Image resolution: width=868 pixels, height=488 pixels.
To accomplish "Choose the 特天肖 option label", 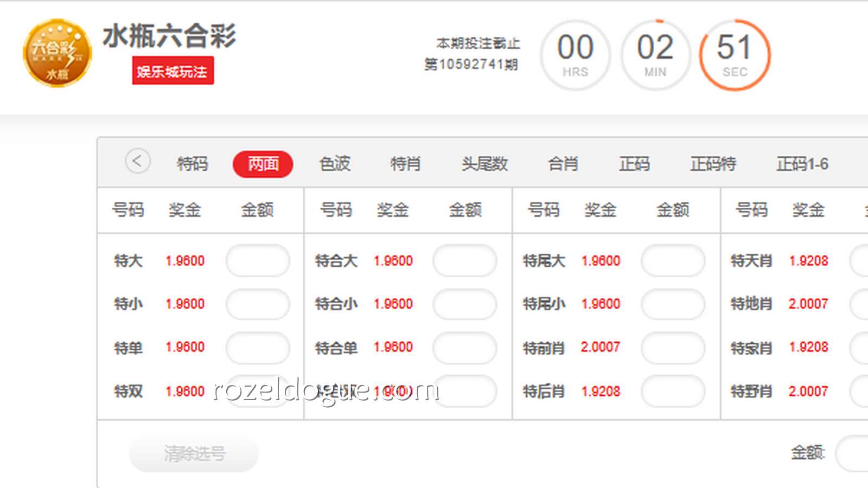I will 751,261.
